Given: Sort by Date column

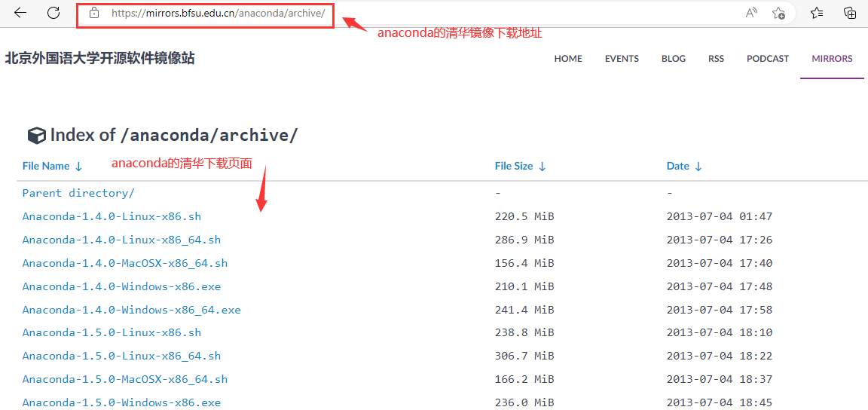Looking at the screenshot, I should [684, 167].
